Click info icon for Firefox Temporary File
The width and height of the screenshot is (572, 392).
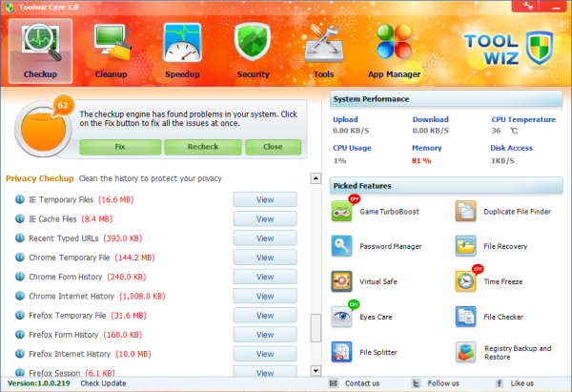pyautogui.click(x=20, y=315)
